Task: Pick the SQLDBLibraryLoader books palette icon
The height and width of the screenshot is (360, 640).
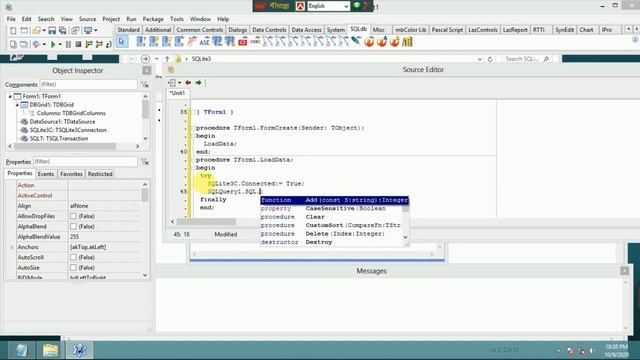Action: pos(407,42)
